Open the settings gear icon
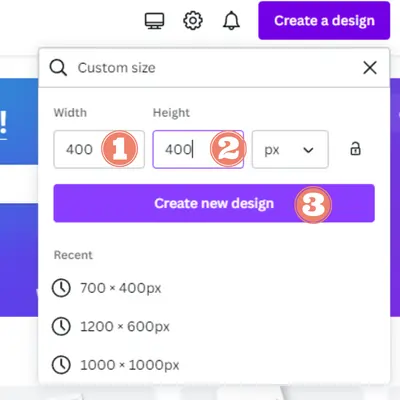The height and width of the screenshot is (400, 400). pos(193,21)
